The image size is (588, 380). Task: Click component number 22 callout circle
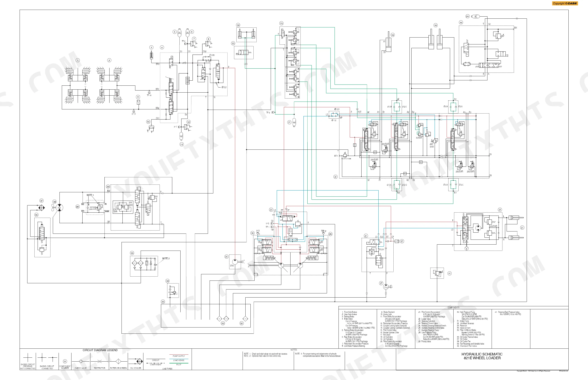tap(336, 177)
